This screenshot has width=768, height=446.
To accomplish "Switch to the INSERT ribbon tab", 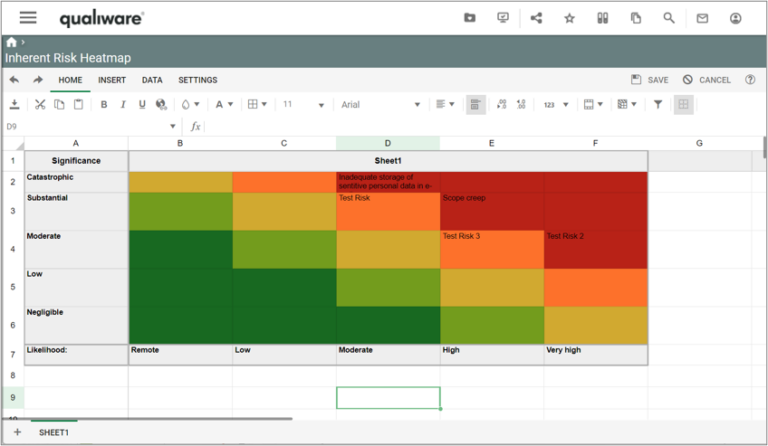I will pyautogui.click(x=111, y=80).
